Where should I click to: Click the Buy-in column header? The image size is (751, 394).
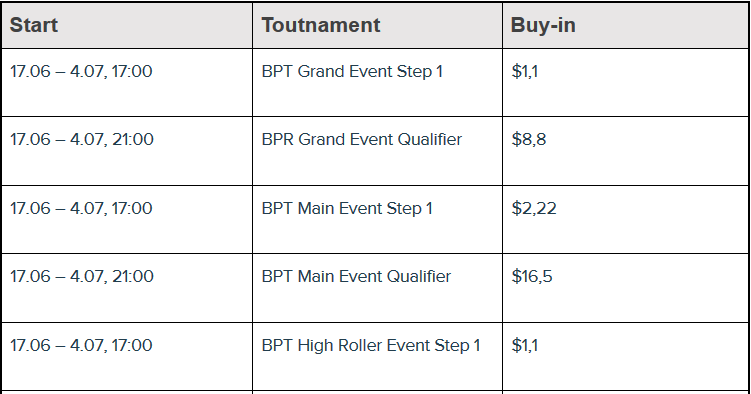coord(626,25)
